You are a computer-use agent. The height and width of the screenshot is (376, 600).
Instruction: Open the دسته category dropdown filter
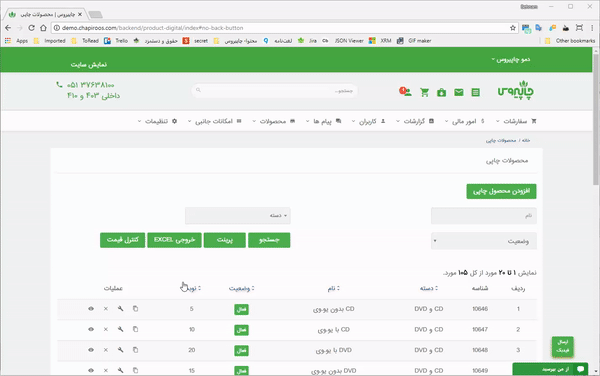pyautogui.click(x=238, y=216)
